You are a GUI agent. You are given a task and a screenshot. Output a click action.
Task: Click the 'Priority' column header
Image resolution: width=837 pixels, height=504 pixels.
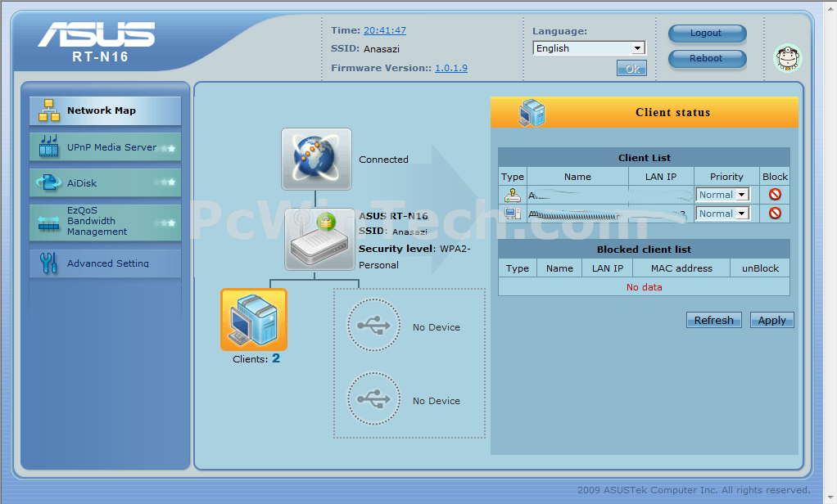(x=726, y=177)
